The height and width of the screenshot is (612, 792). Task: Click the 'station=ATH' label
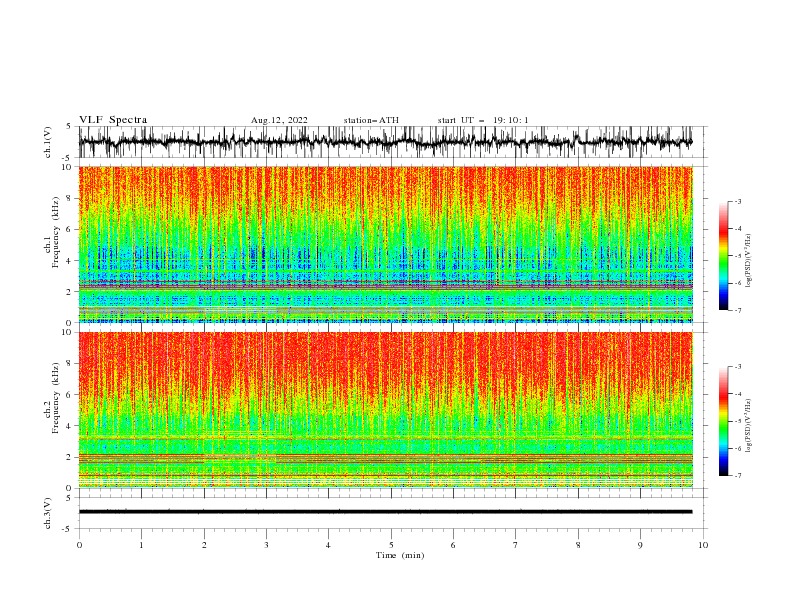click(371, 120)
